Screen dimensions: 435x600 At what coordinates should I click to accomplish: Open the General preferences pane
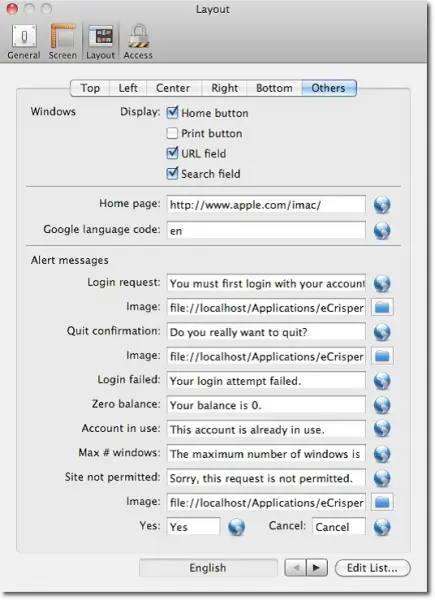[x=24, y=42]
